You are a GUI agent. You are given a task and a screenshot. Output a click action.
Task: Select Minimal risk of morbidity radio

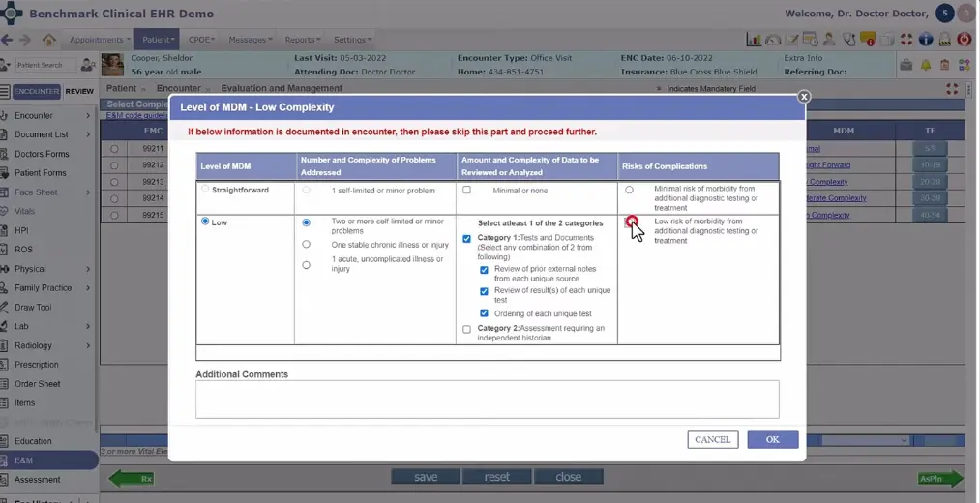click(x=630, y=190)
